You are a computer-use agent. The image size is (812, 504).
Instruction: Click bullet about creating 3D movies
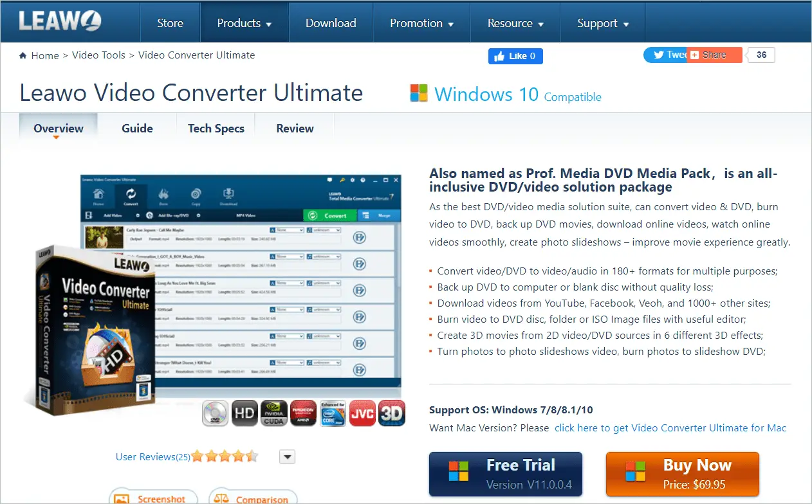tap(600, 335)
